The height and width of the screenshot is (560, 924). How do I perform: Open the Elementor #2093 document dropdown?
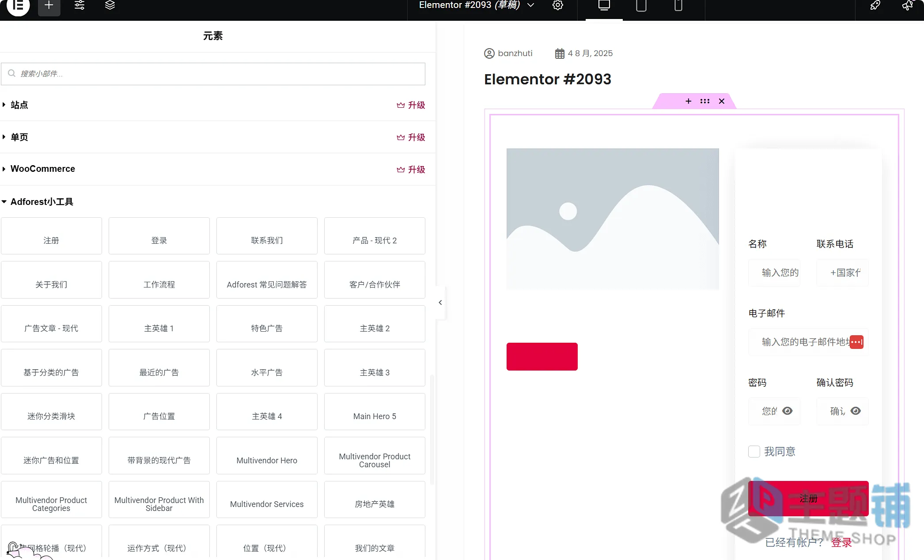[x=477, y=5]
